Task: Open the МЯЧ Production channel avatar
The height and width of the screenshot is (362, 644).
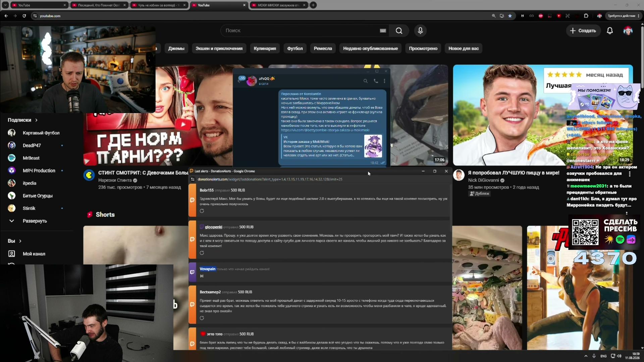Action: tap(12, 171)
